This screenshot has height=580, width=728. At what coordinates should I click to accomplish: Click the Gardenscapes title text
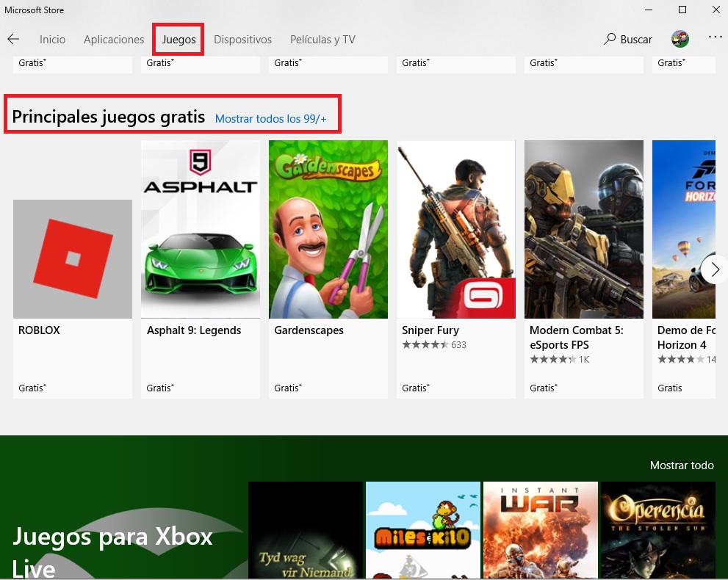tap(309, 330)
